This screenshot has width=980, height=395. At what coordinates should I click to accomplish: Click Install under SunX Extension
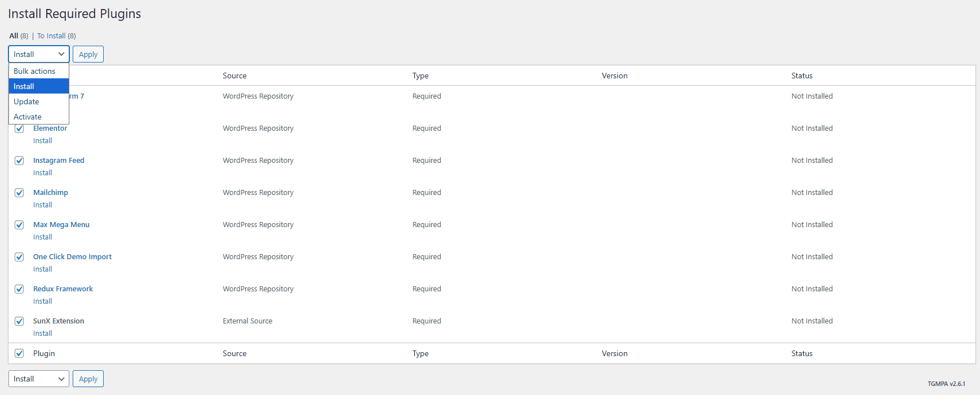coord(43,333)
